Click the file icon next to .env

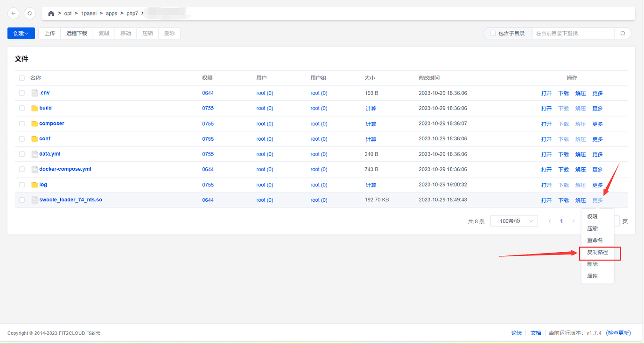(35, 92)
